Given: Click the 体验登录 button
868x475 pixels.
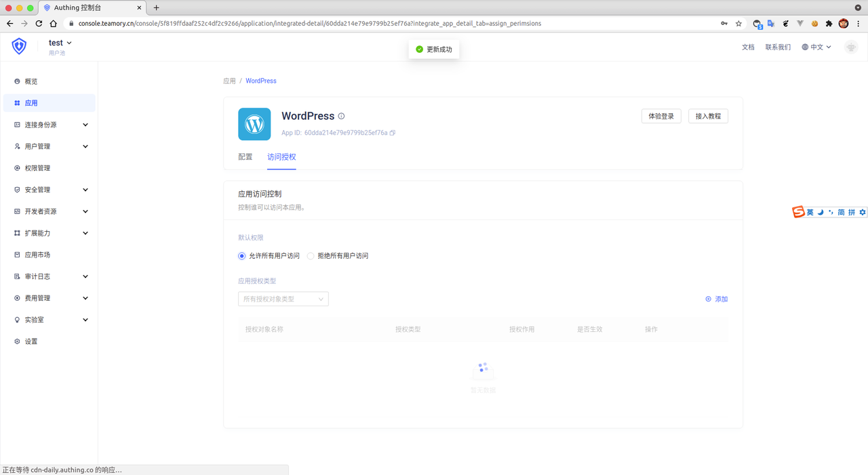Looking at the screenshot, I should click(661, 116).
